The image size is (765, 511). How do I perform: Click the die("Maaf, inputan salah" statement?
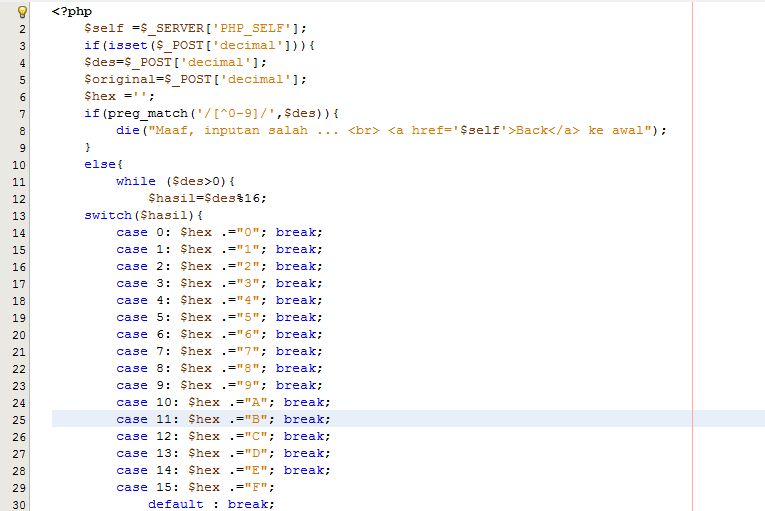(x=391, y=130)
